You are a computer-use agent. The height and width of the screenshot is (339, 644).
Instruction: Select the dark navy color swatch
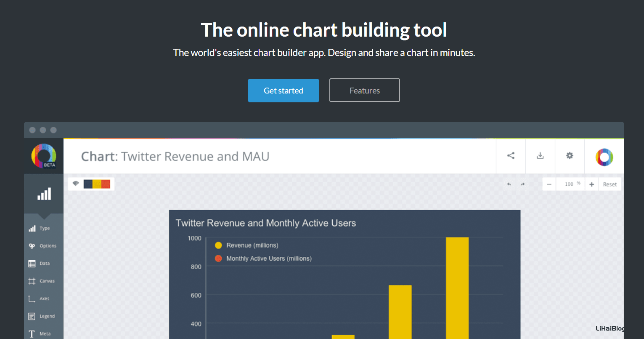[88, 184]
